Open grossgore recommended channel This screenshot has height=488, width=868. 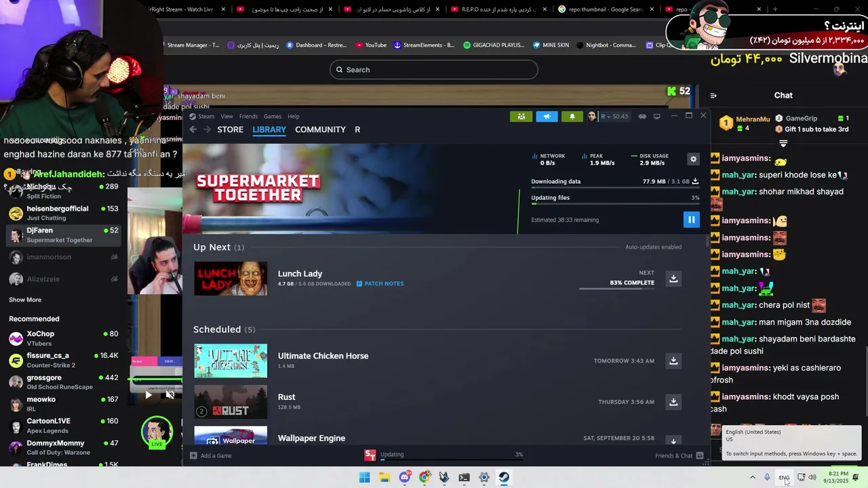(63, 382)
